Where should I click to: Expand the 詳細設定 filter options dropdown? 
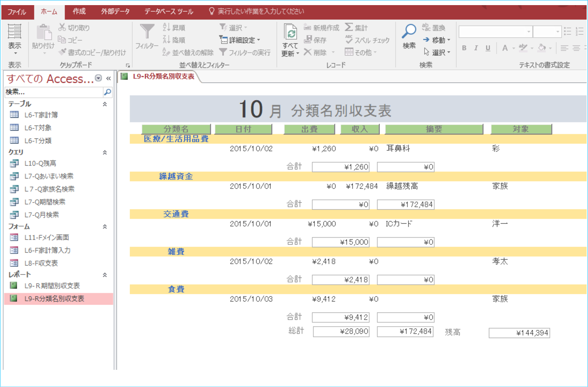pos(258,40)
